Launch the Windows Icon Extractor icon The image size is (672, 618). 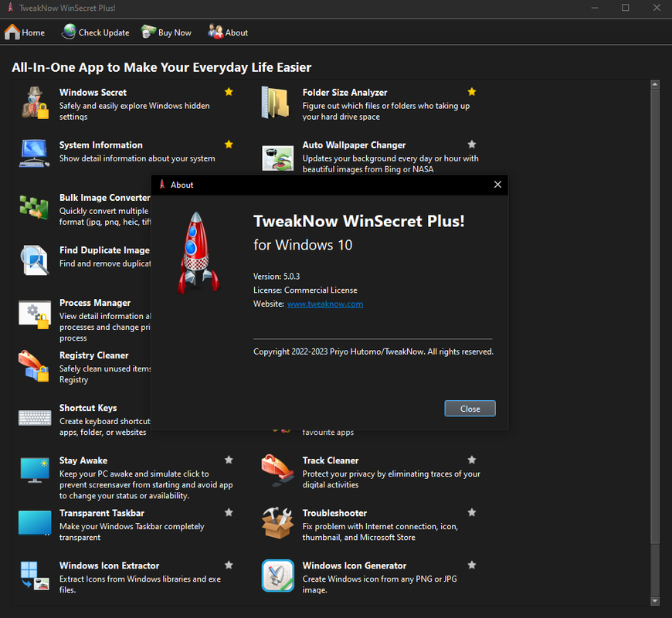pyautogui.click(x=35, y=576)
